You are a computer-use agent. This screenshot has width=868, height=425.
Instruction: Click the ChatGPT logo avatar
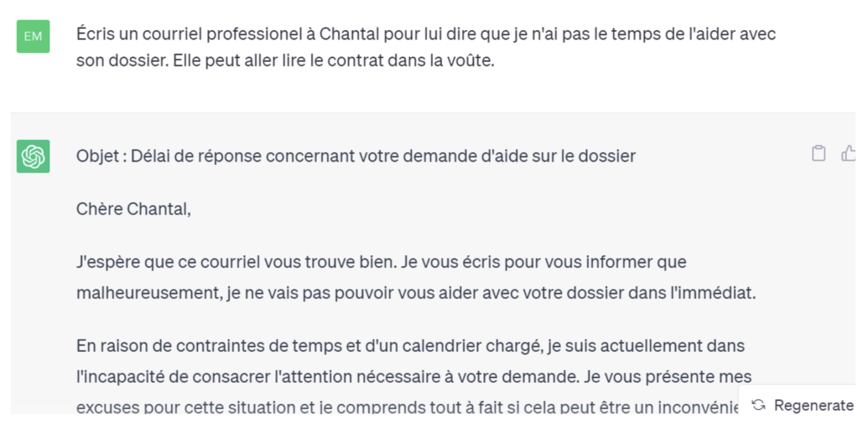[x=33, y=156]
